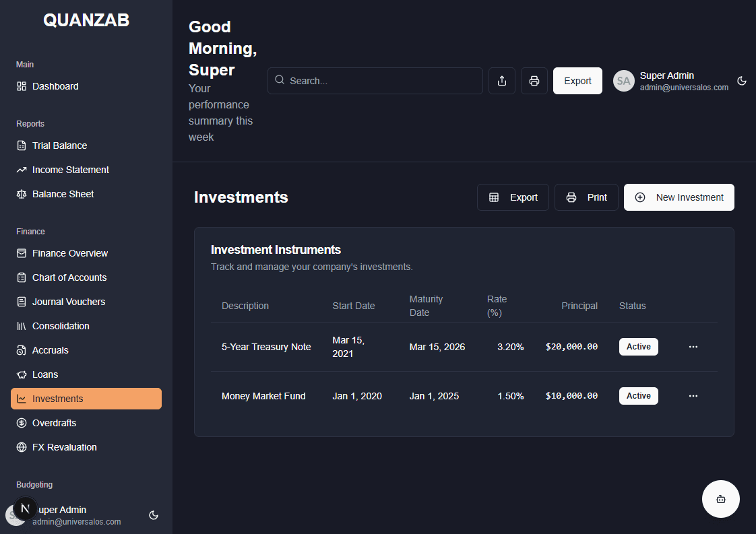Click into the Search field
This screenshot has height=534, width=756.
(x=375, y=81)
